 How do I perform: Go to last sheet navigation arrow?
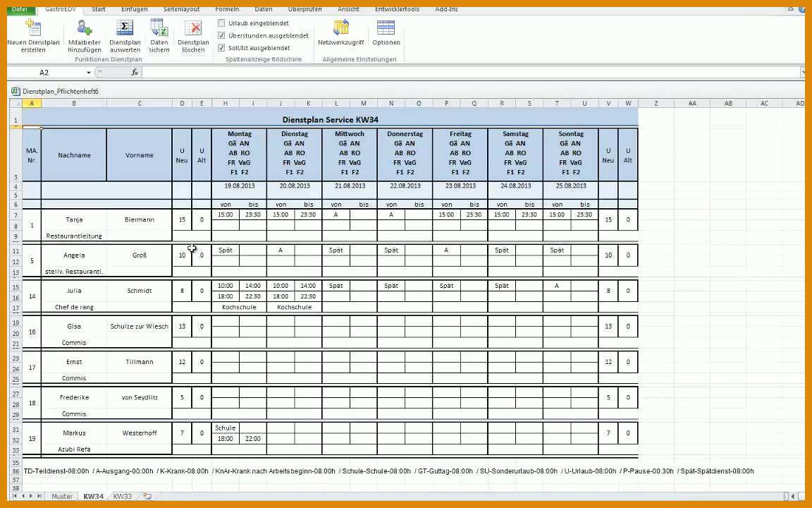39,496
